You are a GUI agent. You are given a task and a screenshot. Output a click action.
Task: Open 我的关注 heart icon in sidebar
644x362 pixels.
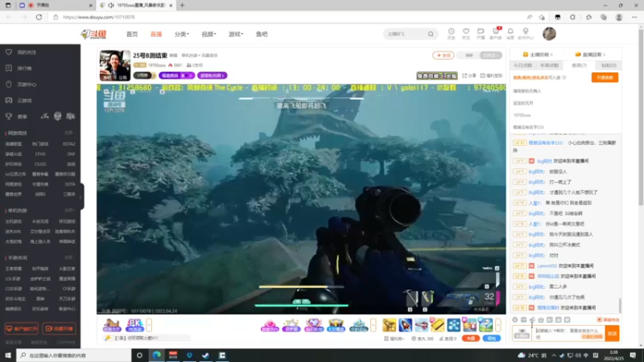(x=9, y=52)
